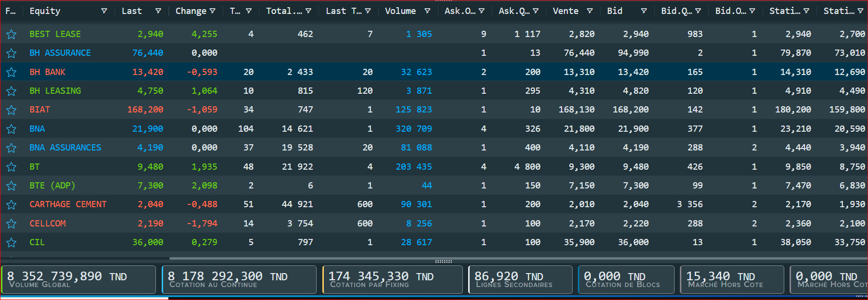Star the CIL equity row
This screenshot has height=300, width=868.
coord(12,243)
